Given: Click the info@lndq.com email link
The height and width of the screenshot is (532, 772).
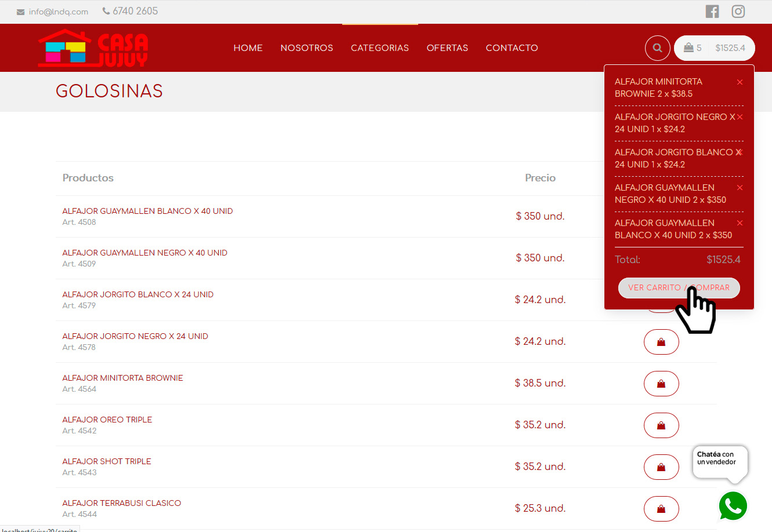Looking at the screenshot, I should (59, 12).
